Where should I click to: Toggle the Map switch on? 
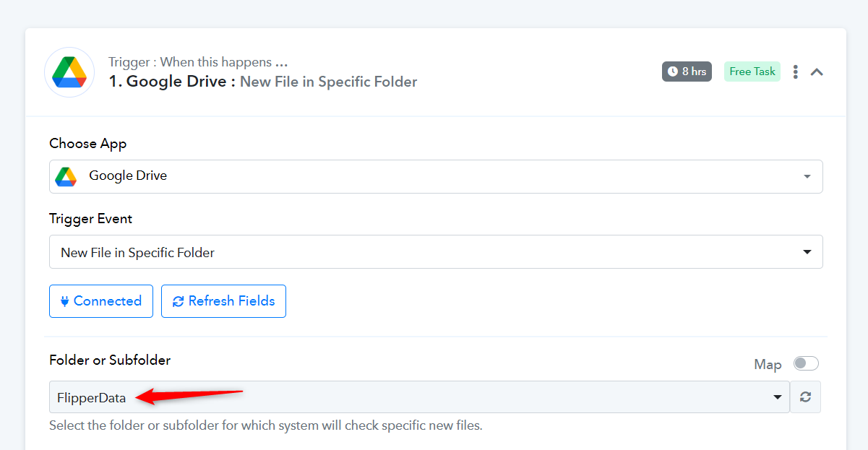pyautogui.click(x=806, y=363)
